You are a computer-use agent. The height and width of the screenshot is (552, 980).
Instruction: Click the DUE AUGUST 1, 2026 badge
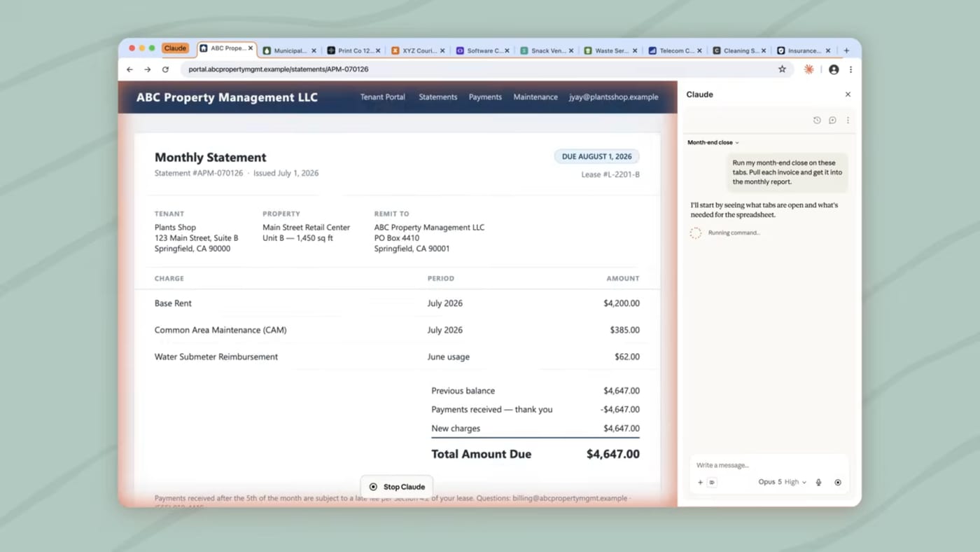click(x=597, y=156)
